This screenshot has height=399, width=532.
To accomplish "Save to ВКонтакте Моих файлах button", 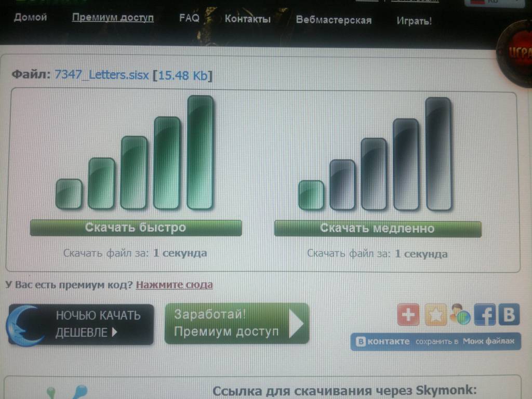I will [436, 342].
